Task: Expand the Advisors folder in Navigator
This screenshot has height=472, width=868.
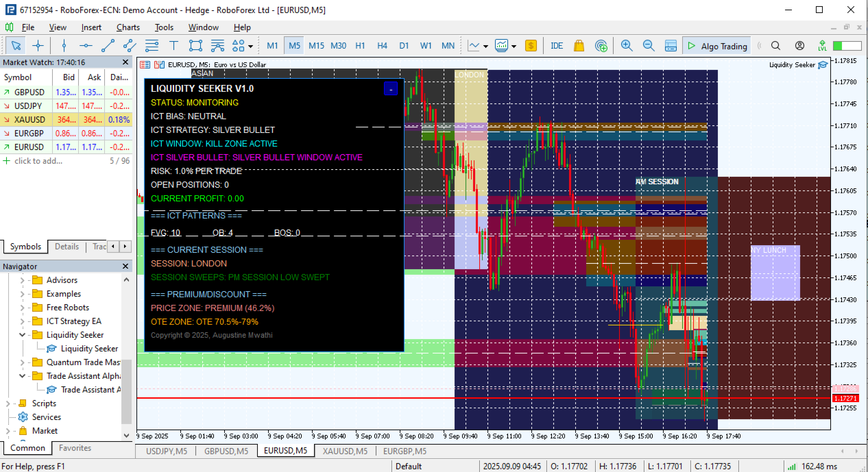Action: [23, 280]
